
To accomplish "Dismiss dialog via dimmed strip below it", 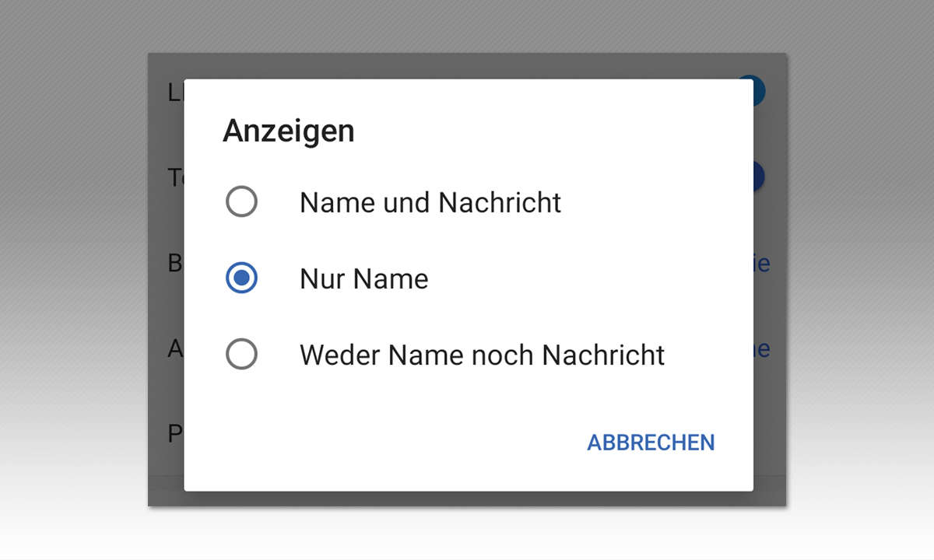I will pos(467,499).
